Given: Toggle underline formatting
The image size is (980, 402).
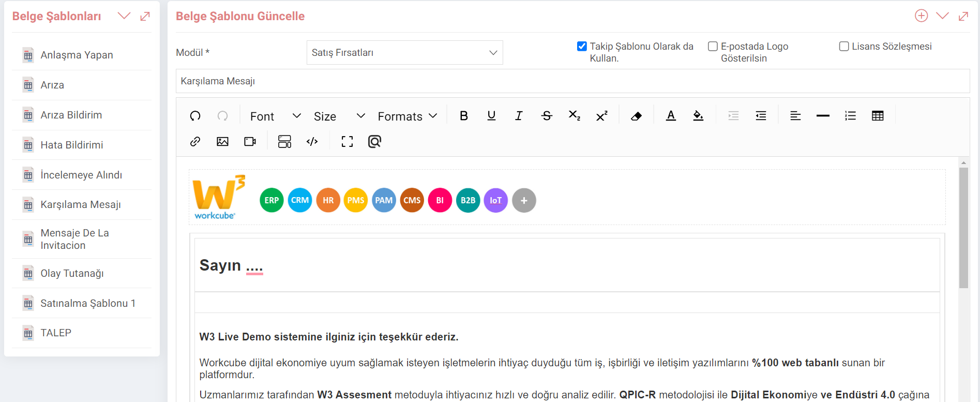Looking at the screenshot, I should [x=491, y=116].
